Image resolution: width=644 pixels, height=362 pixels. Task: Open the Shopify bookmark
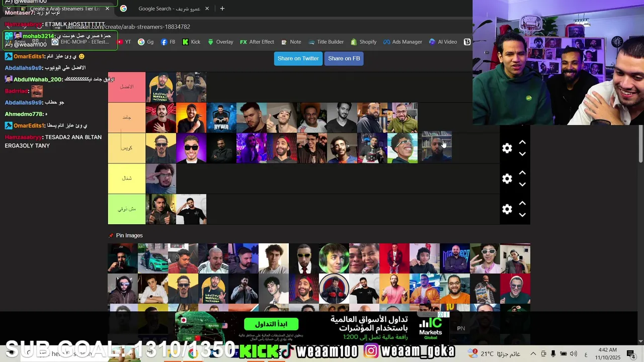pyautogui.click(x=363, y=42)
